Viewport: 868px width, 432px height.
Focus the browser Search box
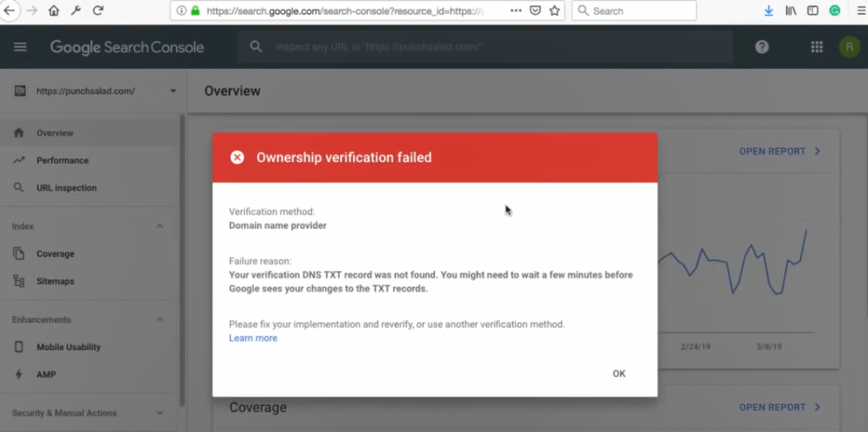[634, 10]
